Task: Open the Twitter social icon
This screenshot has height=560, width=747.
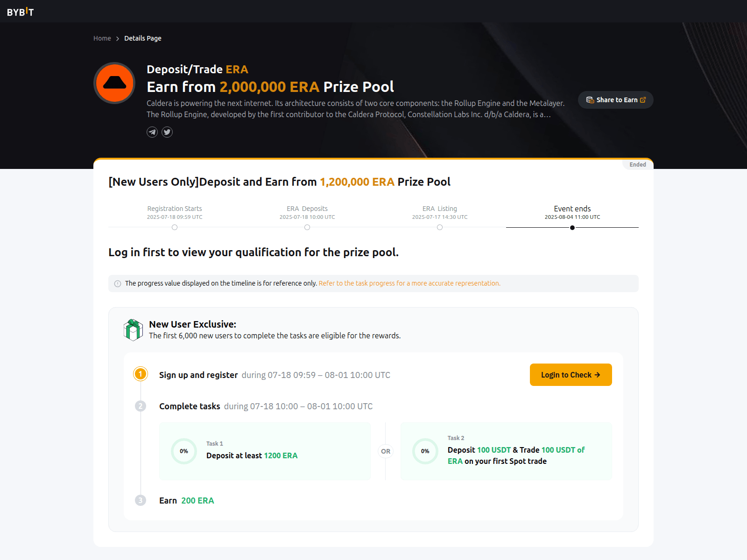Action: click(x=167, y=132)
